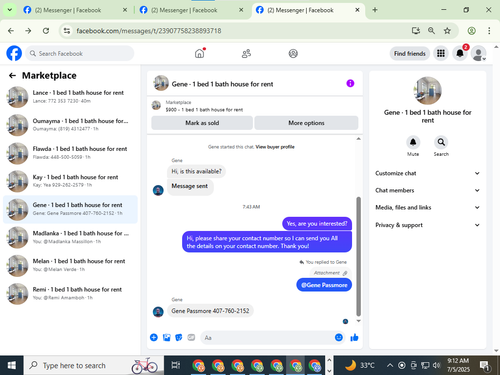Open Madlanka's house for rent conversation

70,237
